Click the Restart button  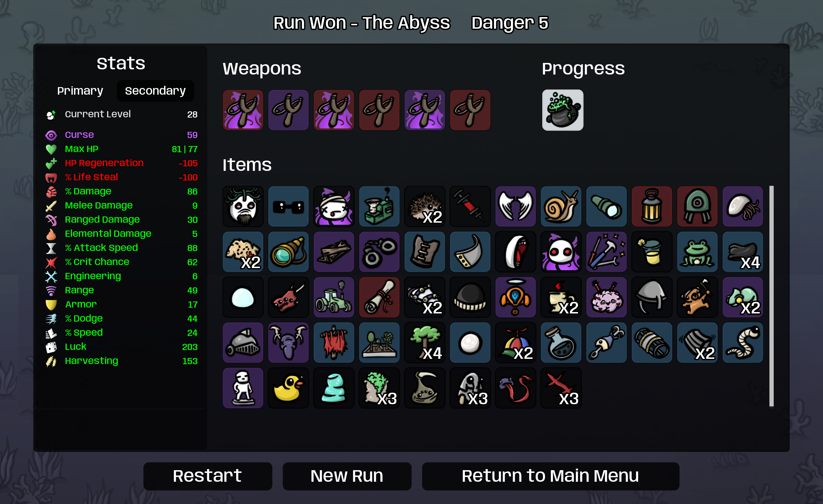(207, 476)
